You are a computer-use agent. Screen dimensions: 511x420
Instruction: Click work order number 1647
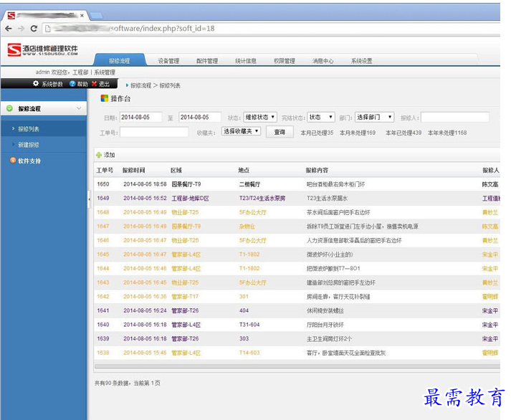tap(103, 226)
